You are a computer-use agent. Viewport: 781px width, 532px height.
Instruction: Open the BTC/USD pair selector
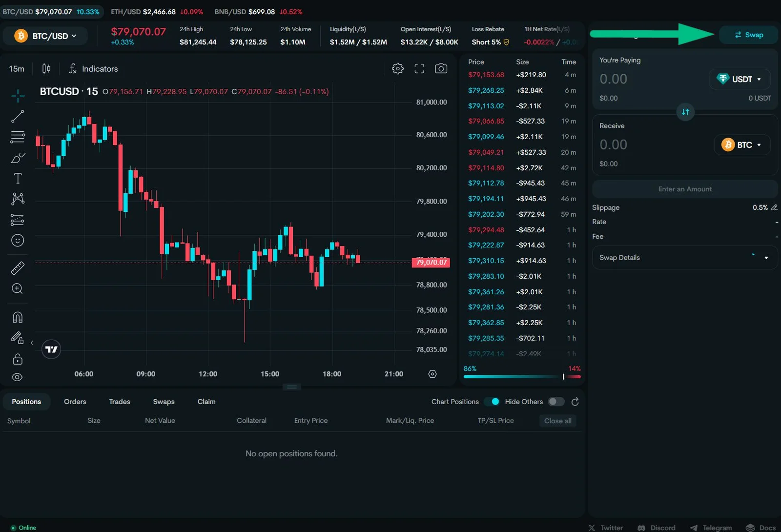point(45,36)
